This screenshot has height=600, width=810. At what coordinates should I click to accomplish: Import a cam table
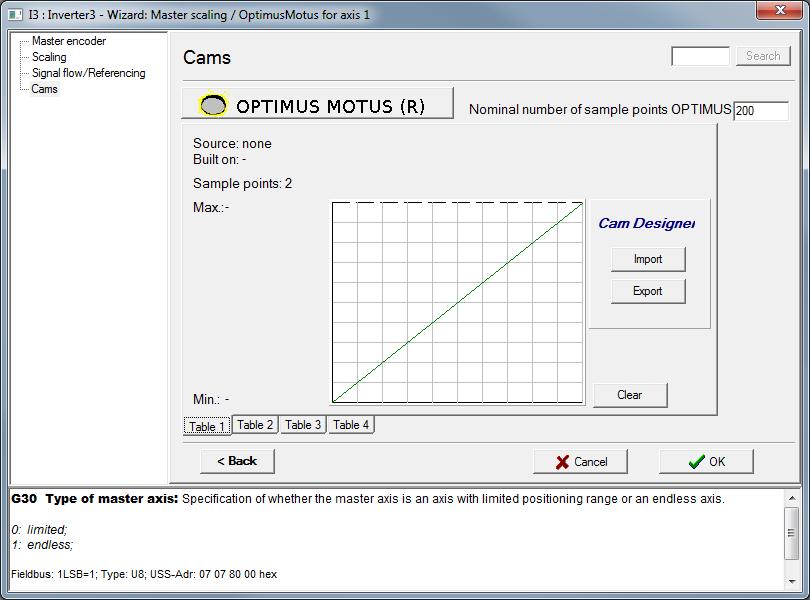click(648, 259)
